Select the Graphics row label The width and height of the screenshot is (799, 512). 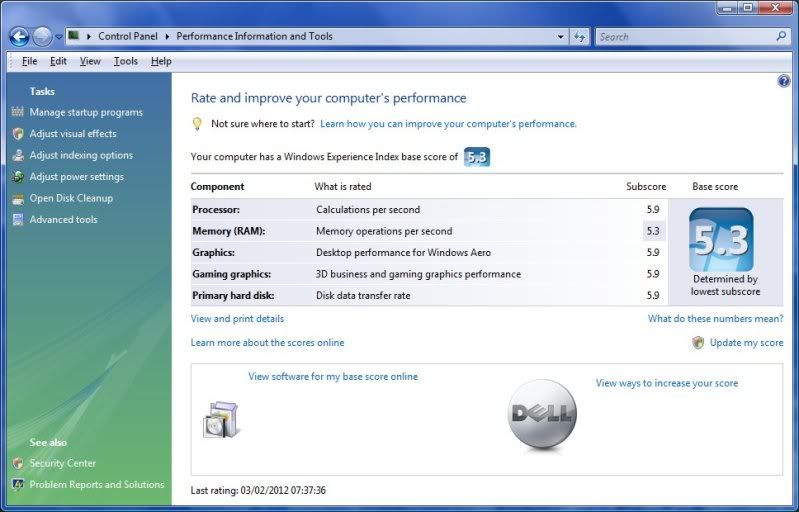click(x=214, y=253)
